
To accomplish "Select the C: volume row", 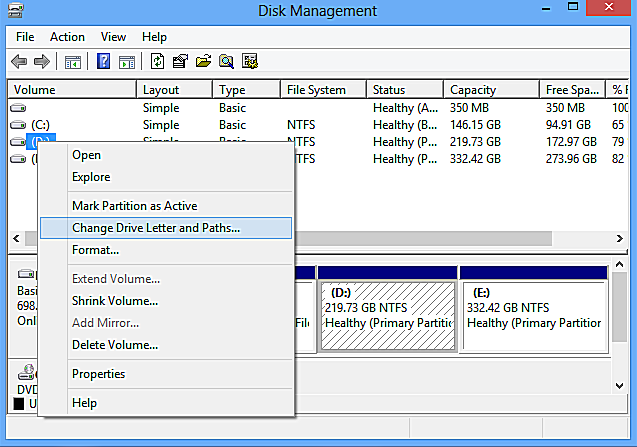I will coord(40,125).
